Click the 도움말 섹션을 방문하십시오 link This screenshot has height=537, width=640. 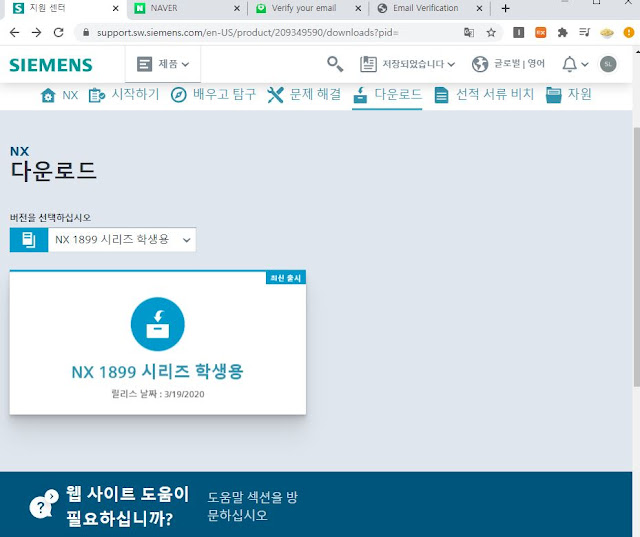[x=252, y=506]
